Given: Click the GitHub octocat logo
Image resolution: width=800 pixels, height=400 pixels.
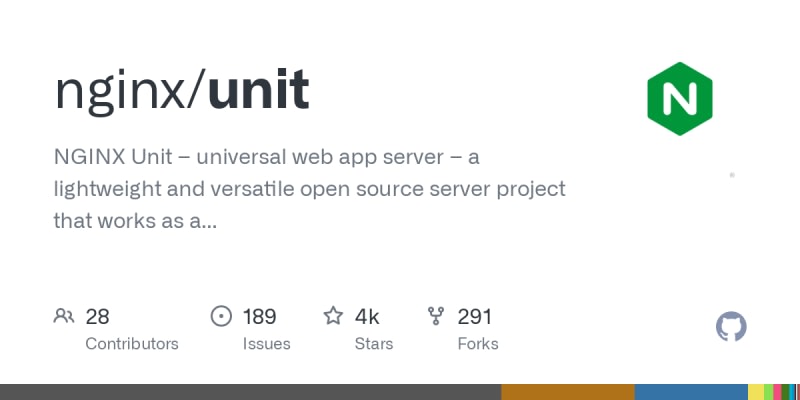Looking at the screenshot, I should click(x=732, y=327).
